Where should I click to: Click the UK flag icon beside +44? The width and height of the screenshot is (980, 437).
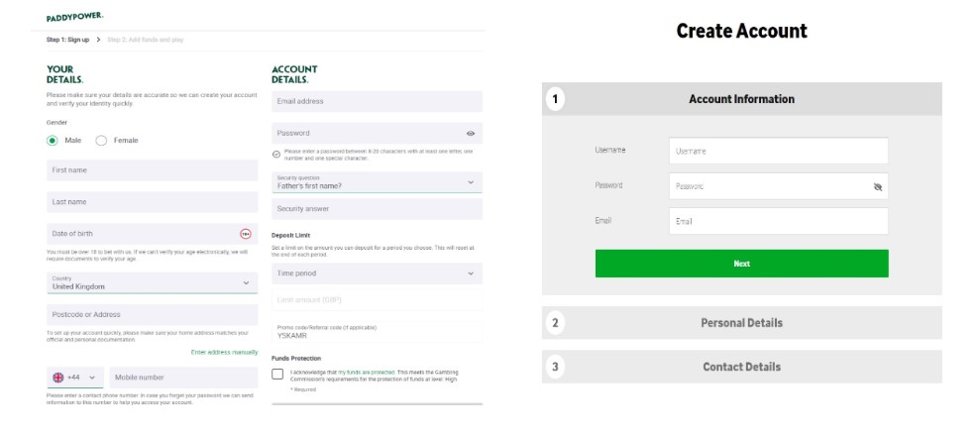click(58, 378)
